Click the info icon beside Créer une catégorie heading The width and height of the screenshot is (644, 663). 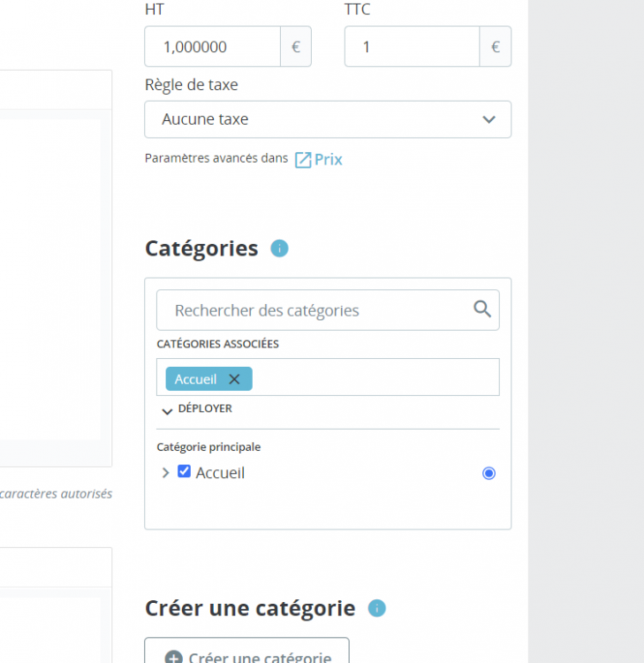[377, 608]
